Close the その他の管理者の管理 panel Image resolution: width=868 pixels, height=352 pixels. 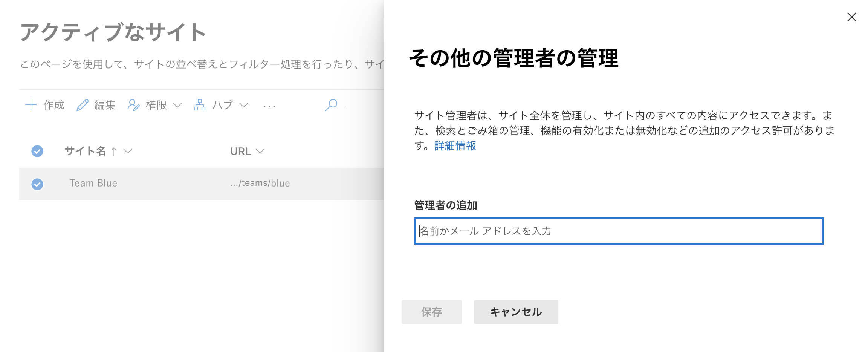point(851,17)
